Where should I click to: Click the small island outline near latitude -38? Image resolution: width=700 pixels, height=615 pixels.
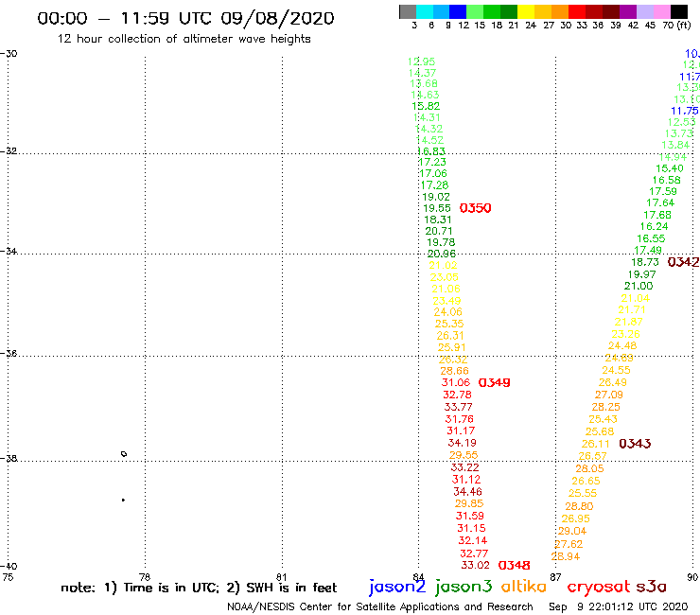point(124,454)
